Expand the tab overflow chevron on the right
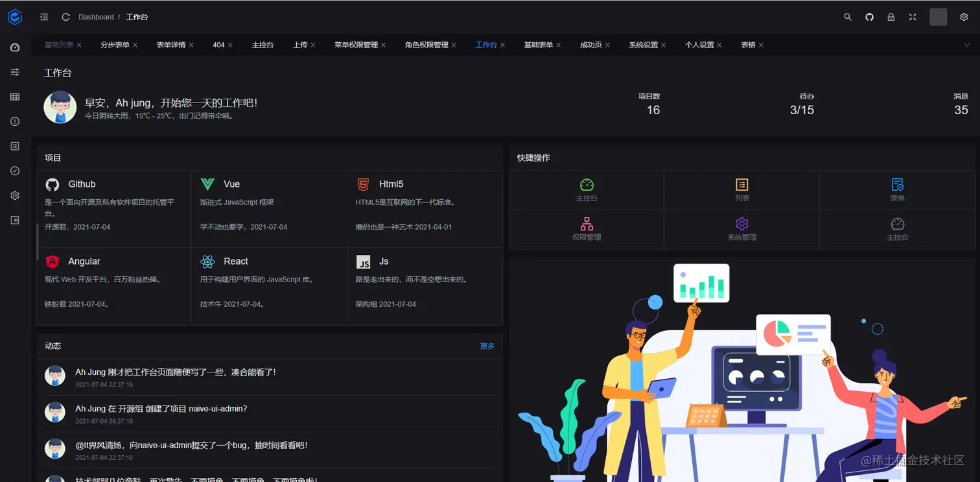The height and width of the screenshot is (482, 980). 968,45
